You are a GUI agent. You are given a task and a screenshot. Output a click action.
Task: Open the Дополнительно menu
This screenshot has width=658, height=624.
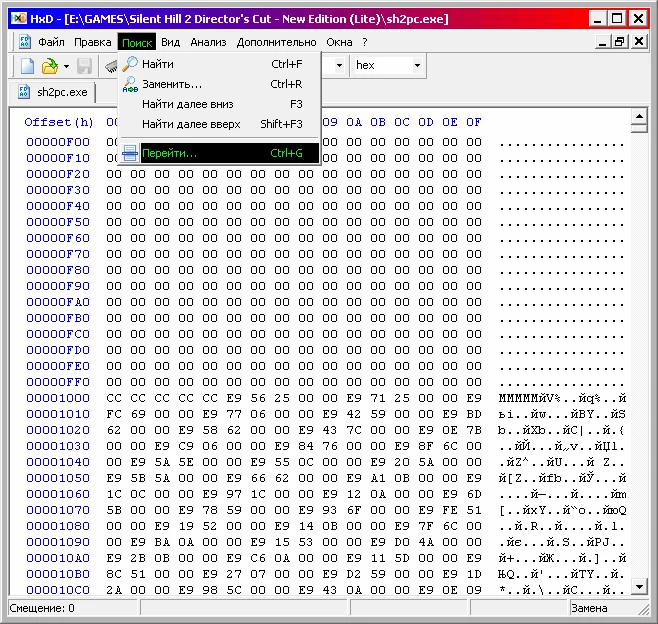276,42
